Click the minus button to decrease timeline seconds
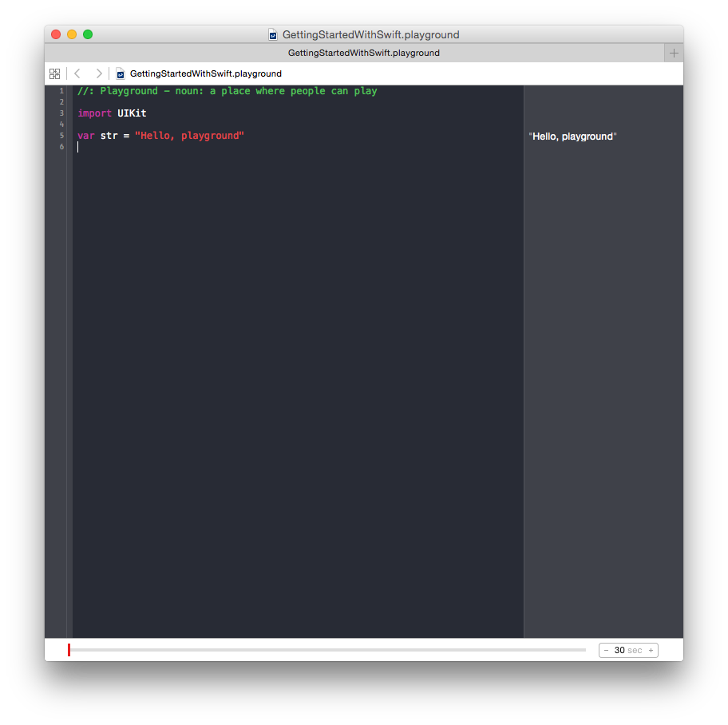 coord(607,650)
